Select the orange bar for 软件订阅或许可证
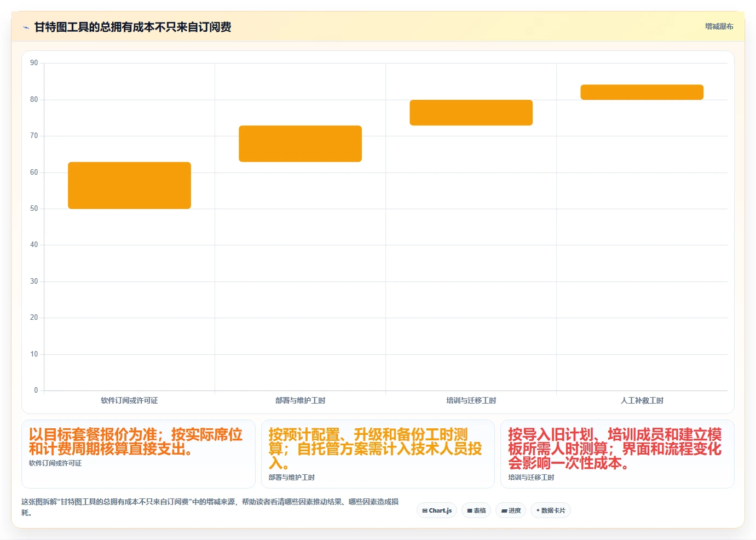Image resolution: width=756 pixels, height=540 pixels. tap(129, 185)
